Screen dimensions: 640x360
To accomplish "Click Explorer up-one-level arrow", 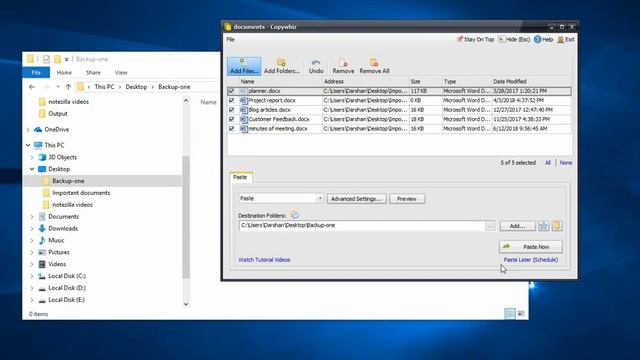I will coord(68,87).
